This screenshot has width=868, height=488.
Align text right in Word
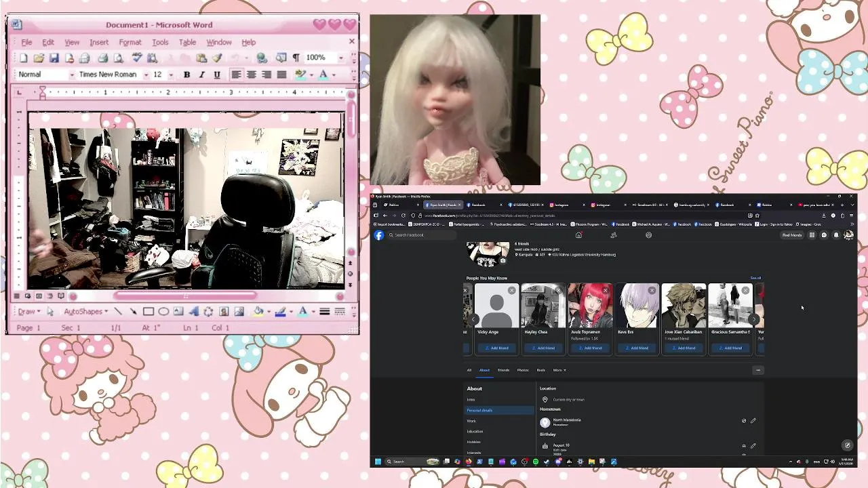[267, 75]
